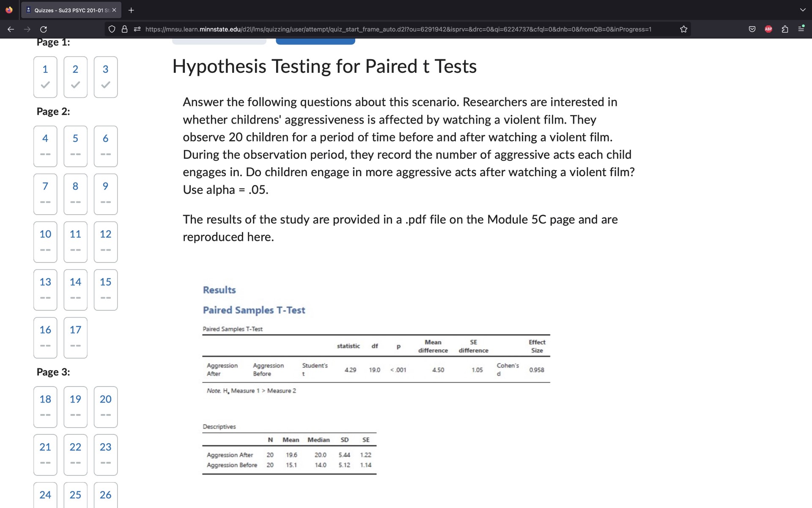812x508 pixels.
Task: Navigate to quiz question 18
Action: [45, 407]
